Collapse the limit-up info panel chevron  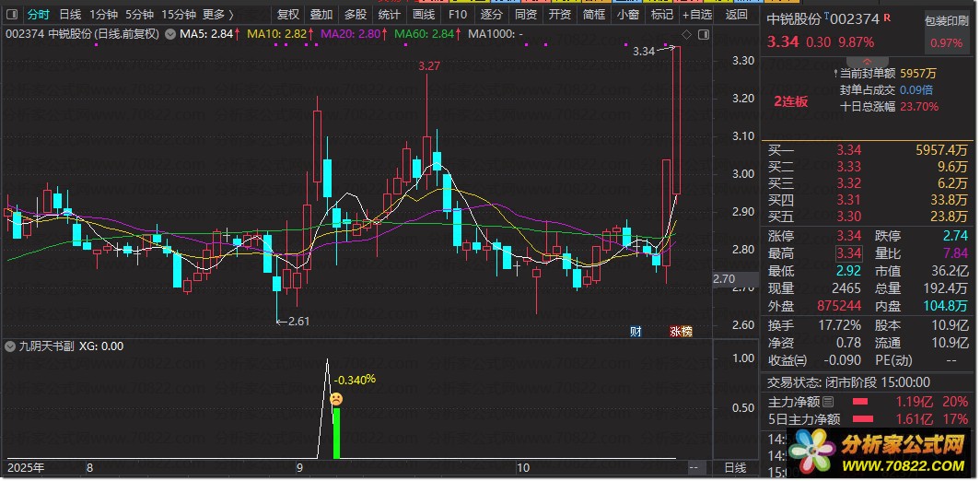(x=869, y=62)
